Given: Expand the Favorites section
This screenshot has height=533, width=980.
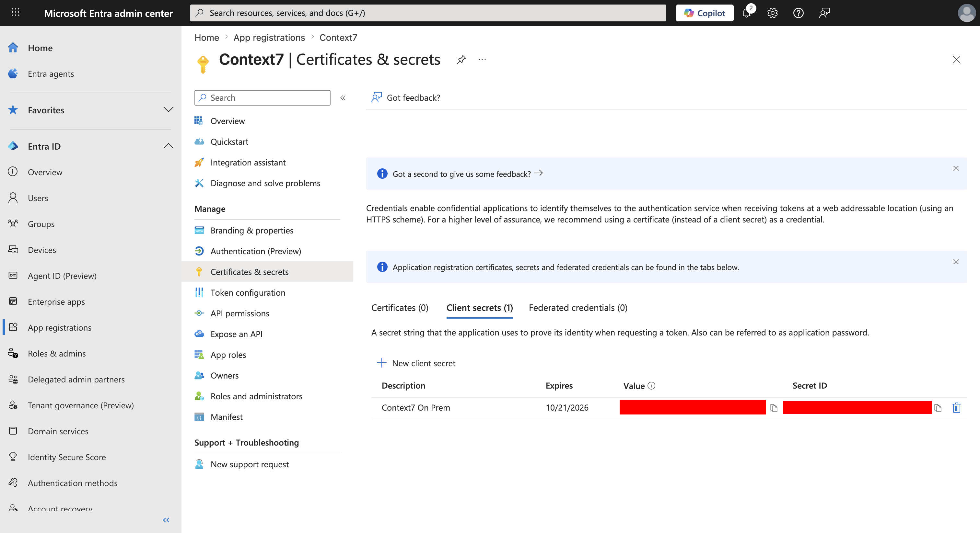Looking at the screenshot, I should (x=168, y=110).
